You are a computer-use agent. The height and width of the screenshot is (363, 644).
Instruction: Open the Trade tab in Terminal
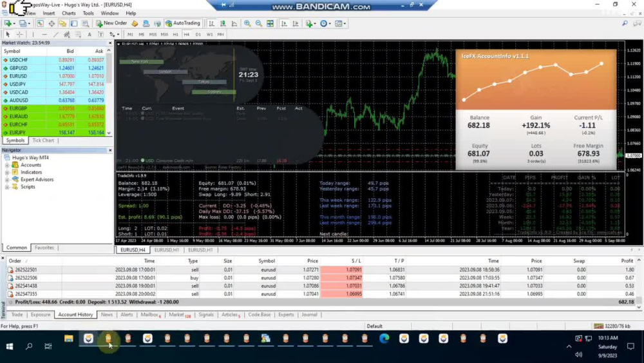[x=17, y=315]
